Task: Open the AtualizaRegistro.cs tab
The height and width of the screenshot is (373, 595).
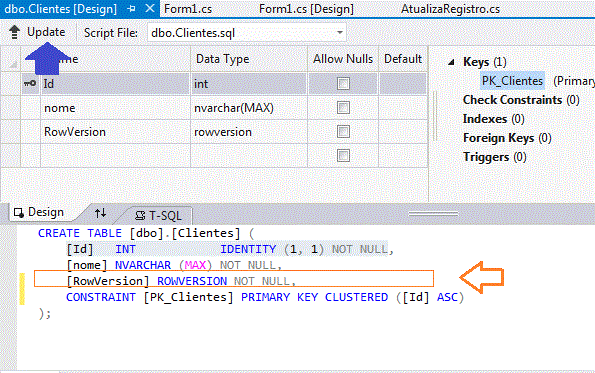Action: [450, 9]
